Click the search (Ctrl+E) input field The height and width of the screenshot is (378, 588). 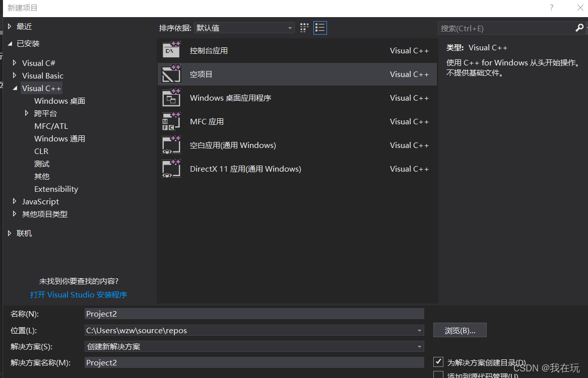(506, 28)
